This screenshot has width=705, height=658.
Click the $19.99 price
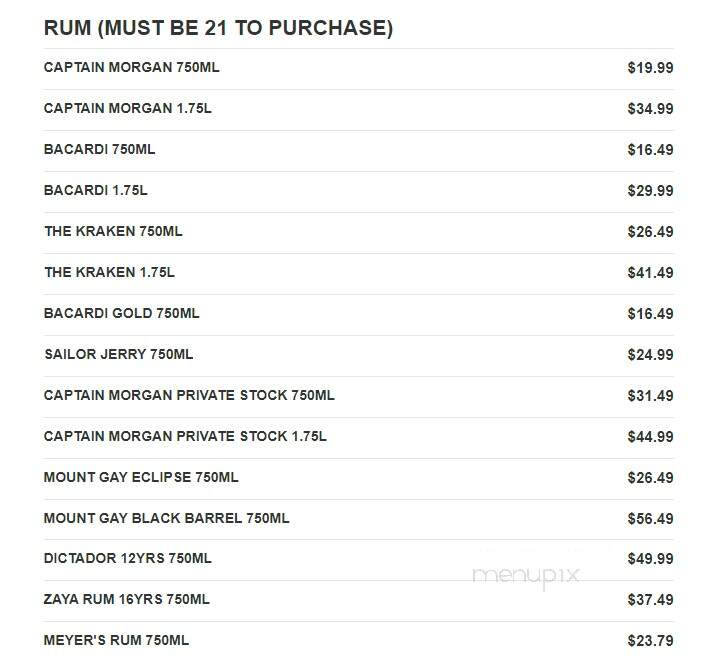[650, 68]
